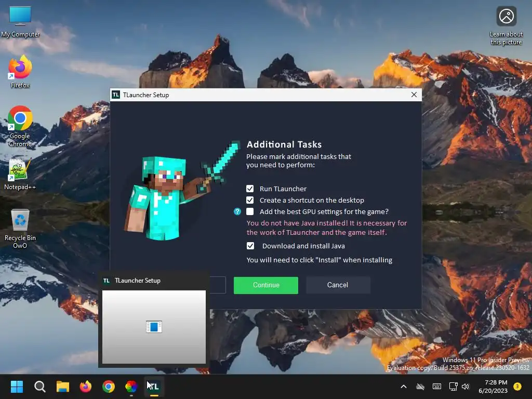The image size is (532, 399).
Task: Click the Additional Tasks heading text
Action: pyautogui.click(x=284, y=144)
